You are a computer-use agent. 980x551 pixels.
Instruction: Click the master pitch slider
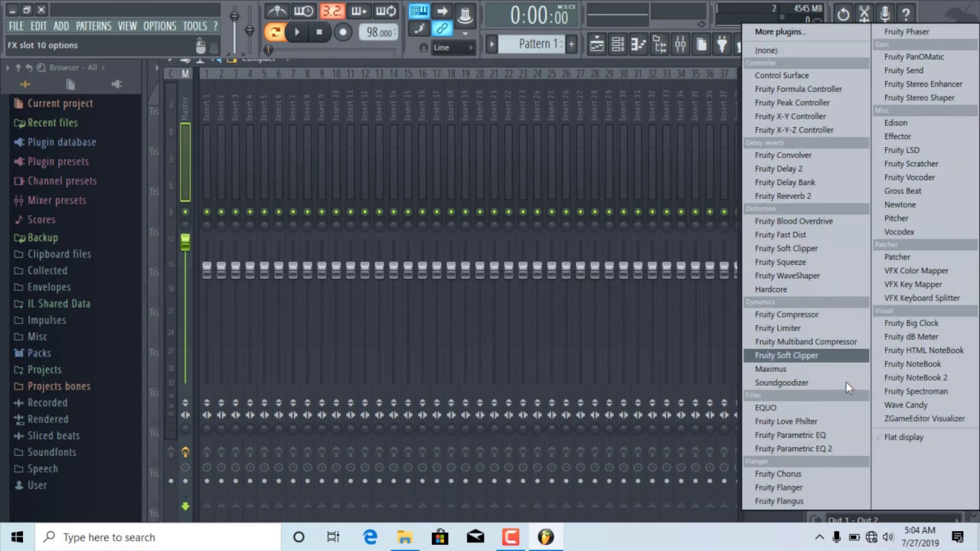click(250, 30)
